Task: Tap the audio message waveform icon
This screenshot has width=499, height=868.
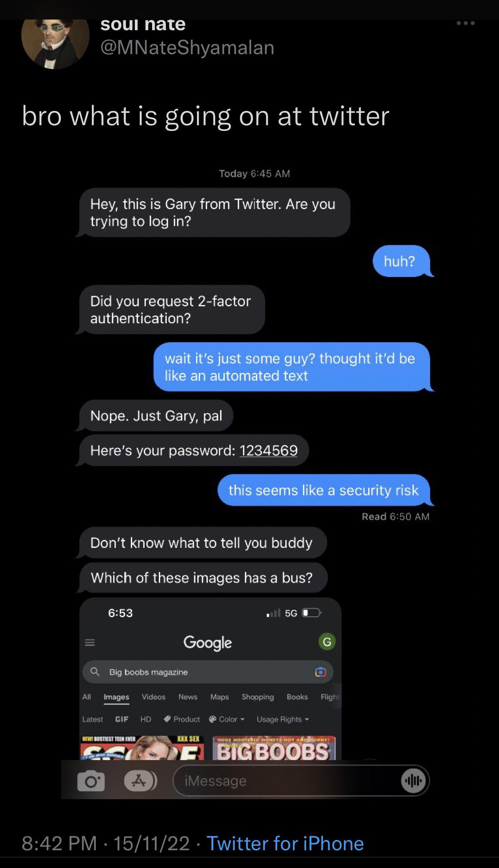Action: [x=413, y=781]
